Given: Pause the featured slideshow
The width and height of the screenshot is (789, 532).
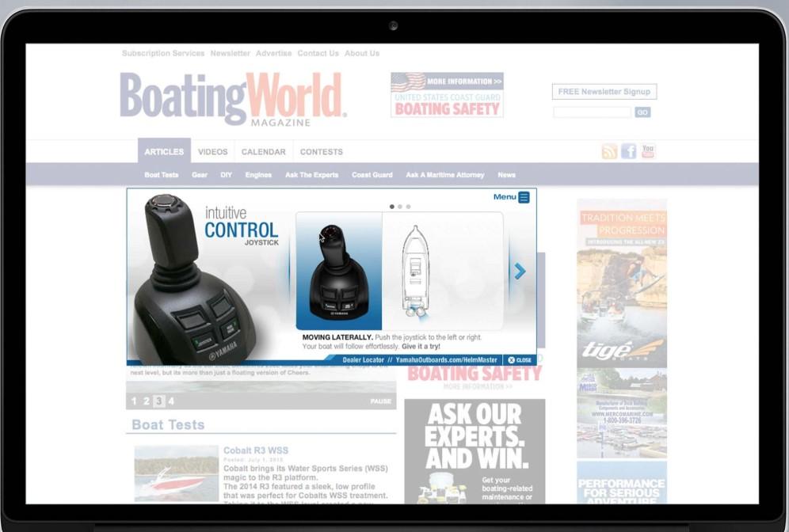Looking at the screenshot, I should pyautogui.click(x=380, y=401).
